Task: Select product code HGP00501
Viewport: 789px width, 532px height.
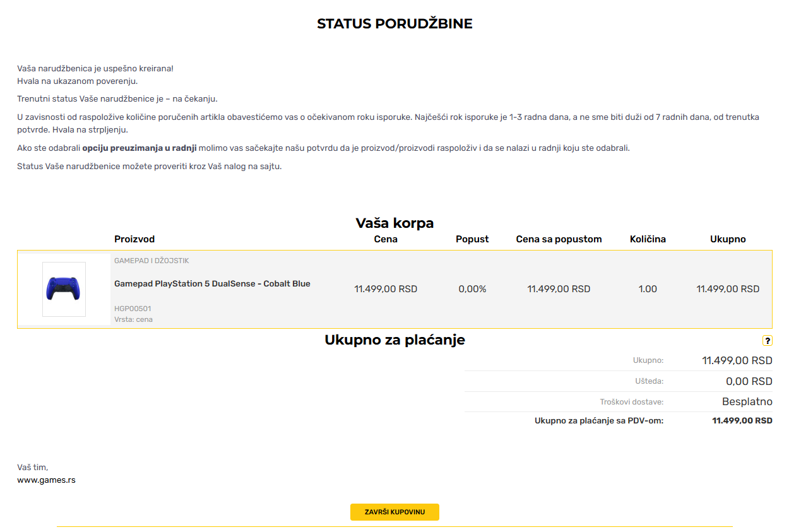Action: click(x=133, y=309)
